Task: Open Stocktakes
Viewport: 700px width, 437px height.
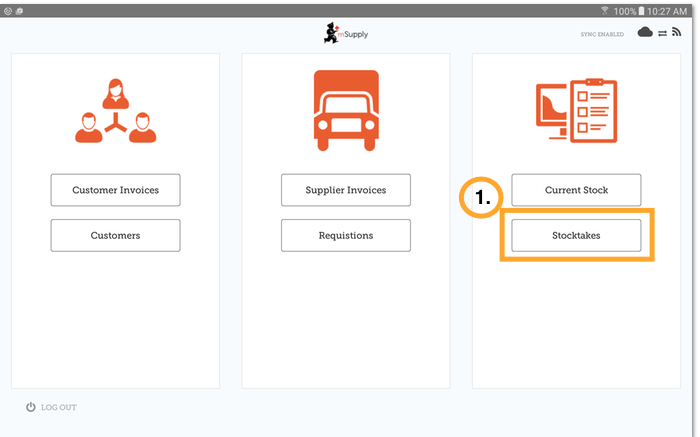Action: [576, 235]
